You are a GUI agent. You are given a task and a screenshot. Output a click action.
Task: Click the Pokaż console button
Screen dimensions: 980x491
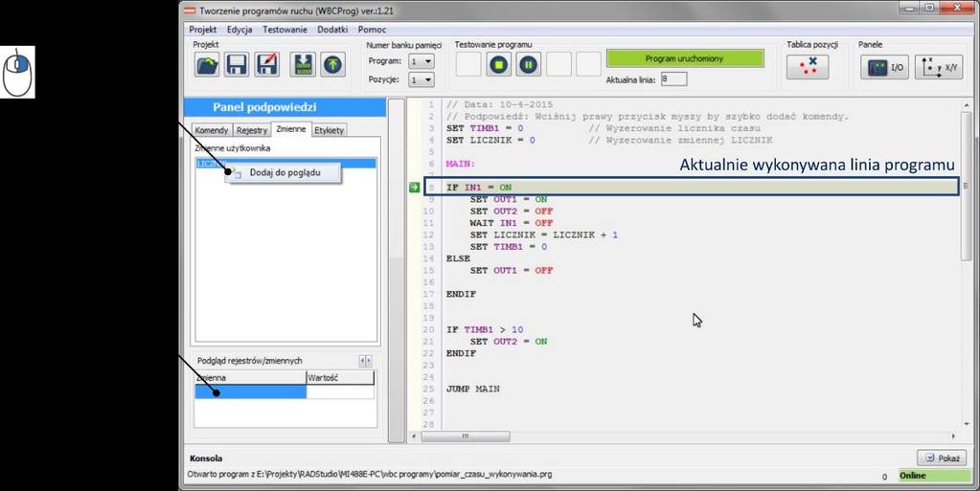pyautogui.click(x=942, y=458)
